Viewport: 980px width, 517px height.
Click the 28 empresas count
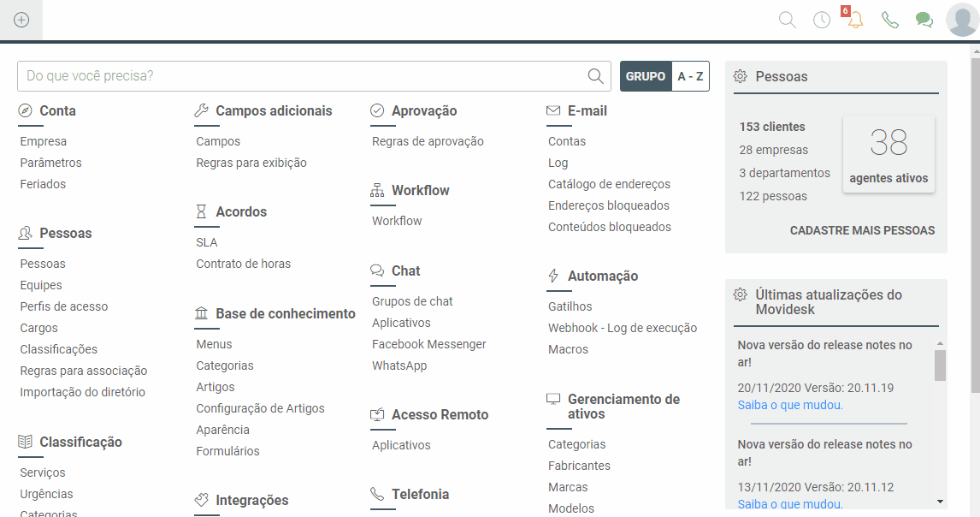773,150
